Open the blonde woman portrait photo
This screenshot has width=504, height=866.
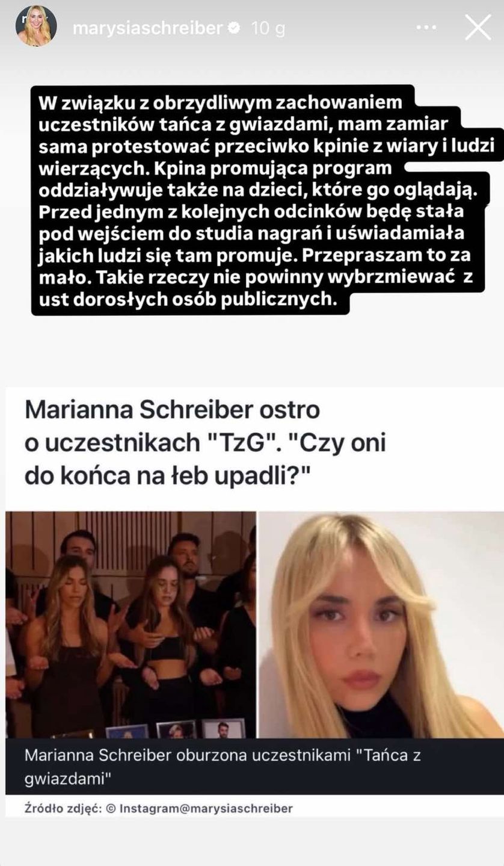click(381, 625)
